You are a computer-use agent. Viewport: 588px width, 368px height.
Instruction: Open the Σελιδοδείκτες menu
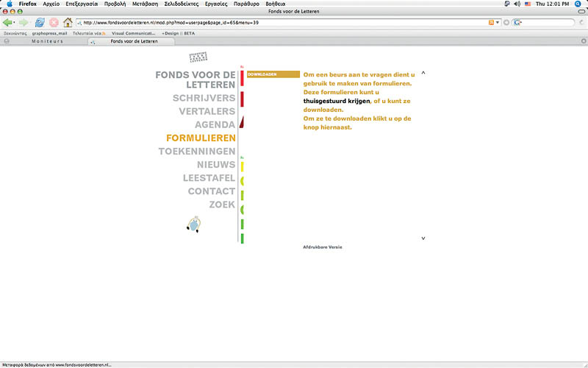point(181,4)
